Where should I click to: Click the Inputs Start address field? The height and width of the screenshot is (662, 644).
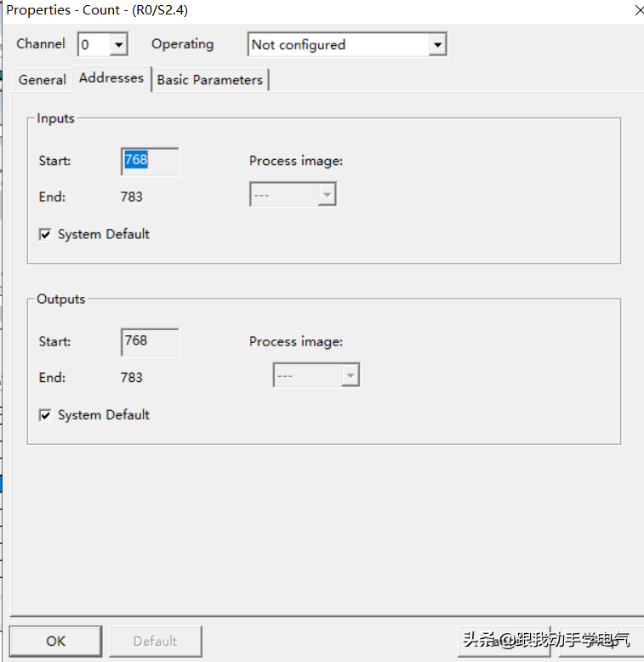[x=150, y=161]
